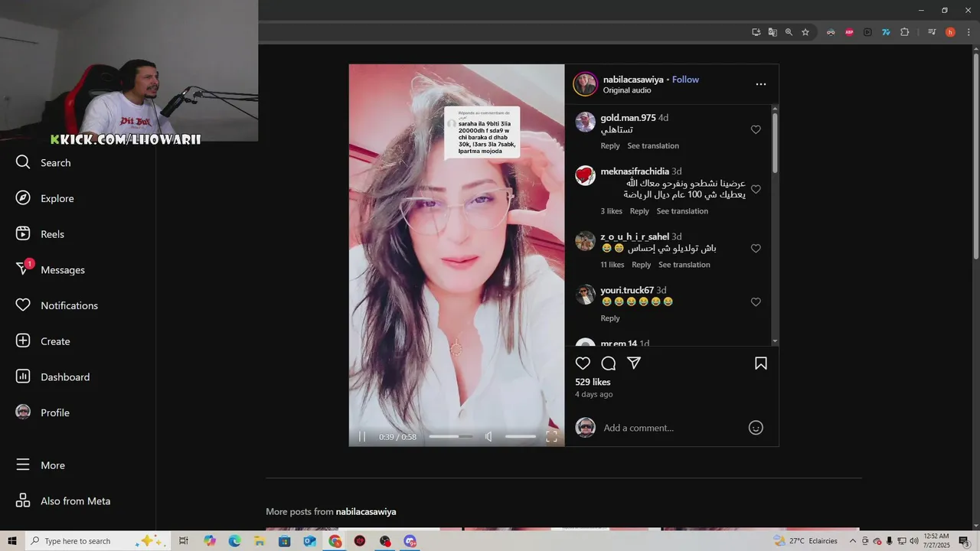Like youri.truck67's comment

(756, 302)
